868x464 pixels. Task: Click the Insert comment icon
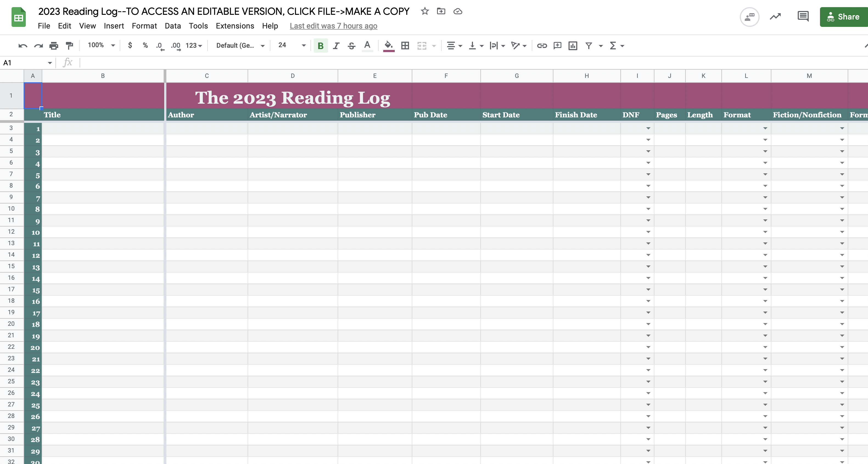[557, 46]
